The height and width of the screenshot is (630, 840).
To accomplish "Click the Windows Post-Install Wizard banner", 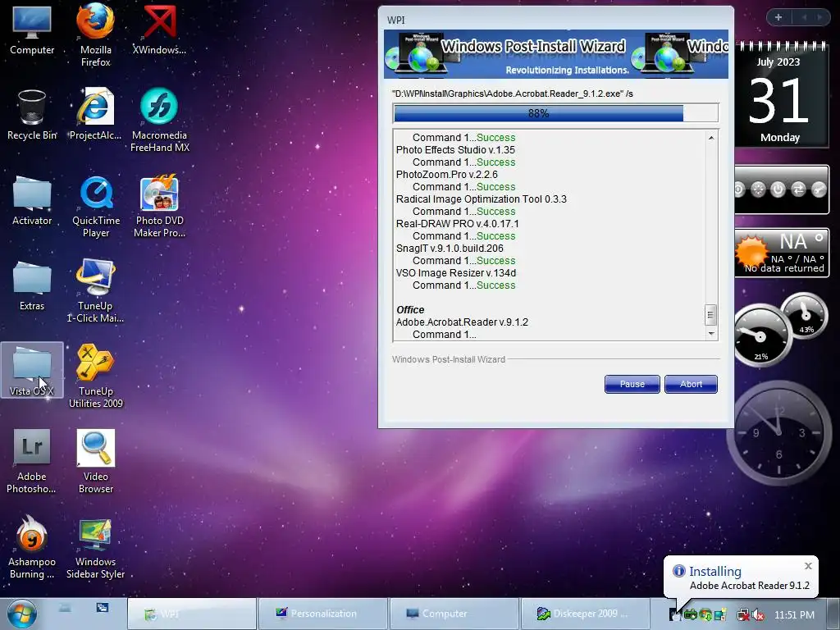I will click(555, 54).
